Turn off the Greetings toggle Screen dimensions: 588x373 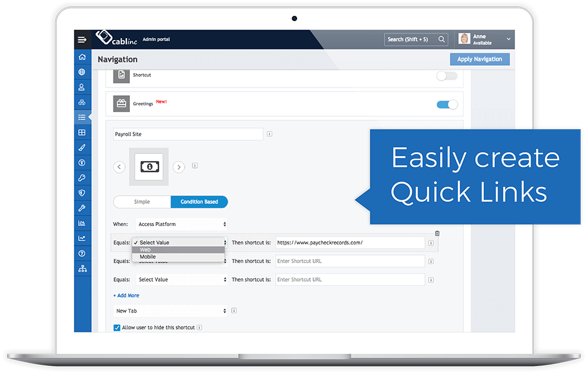(446, 103)
